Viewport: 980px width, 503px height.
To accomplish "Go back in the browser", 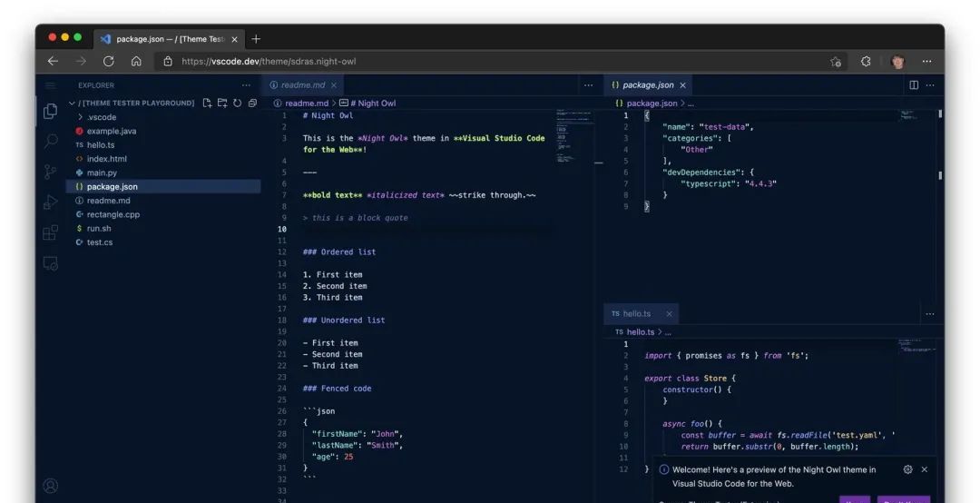I will point(54,62).
